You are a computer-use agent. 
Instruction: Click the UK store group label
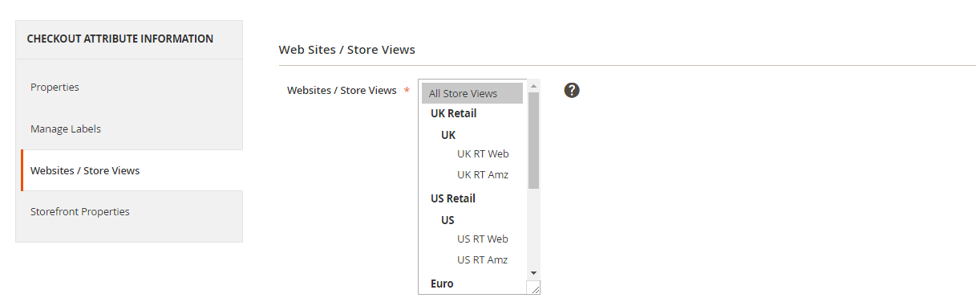448,135
